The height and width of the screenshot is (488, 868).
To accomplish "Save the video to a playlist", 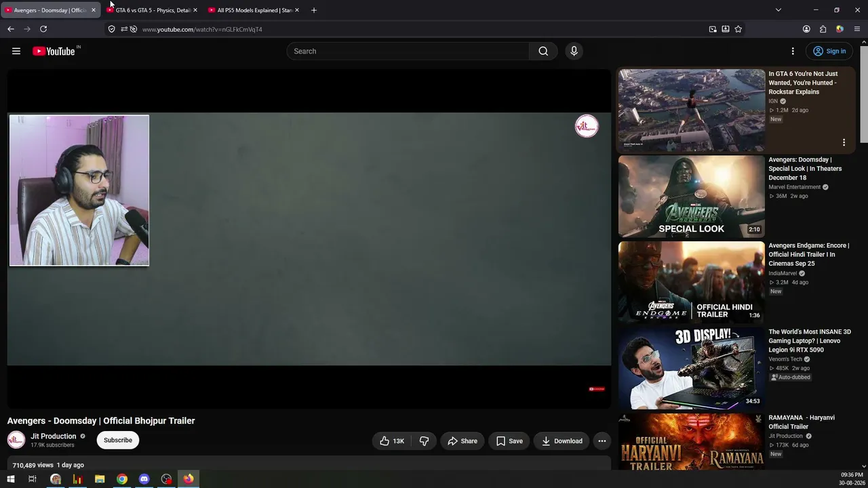I will (509, 441).
